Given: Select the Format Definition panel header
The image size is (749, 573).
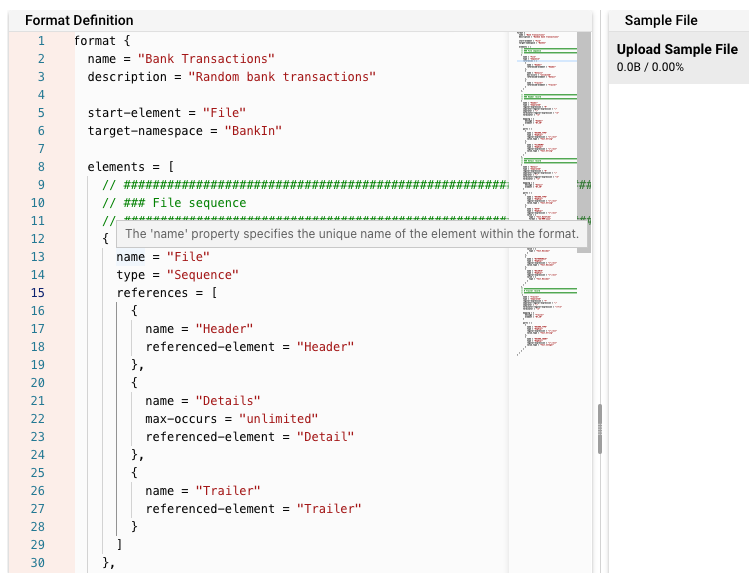Looking at the screenshot, I should click(79, 20).
